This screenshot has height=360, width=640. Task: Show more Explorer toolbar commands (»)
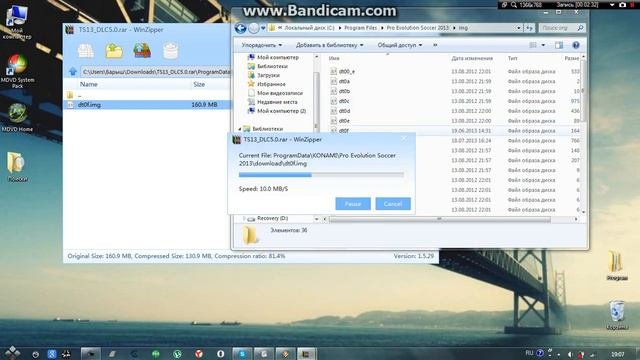pyautogui.click(x=435, y=45)
